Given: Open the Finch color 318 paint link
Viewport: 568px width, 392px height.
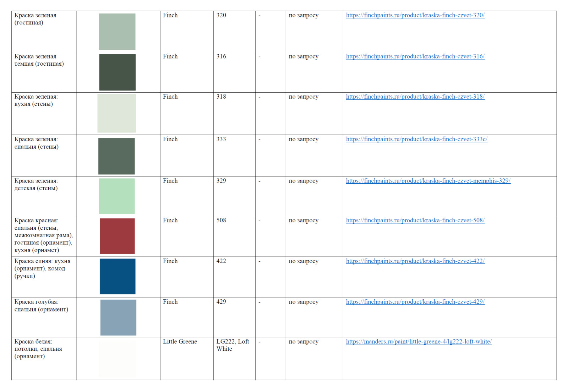Looking at the screenshot, I should pos(415,97).
